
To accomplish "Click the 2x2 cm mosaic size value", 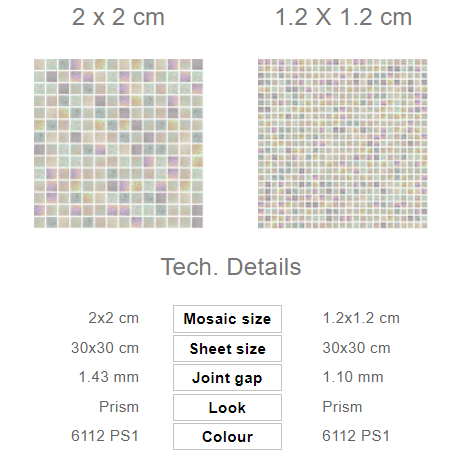I will [x=113, y=318].
